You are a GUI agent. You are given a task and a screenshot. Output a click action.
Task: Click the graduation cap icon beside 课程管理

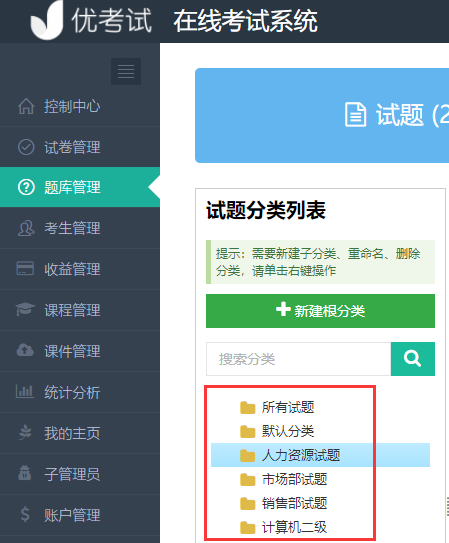tap(25, 309)
